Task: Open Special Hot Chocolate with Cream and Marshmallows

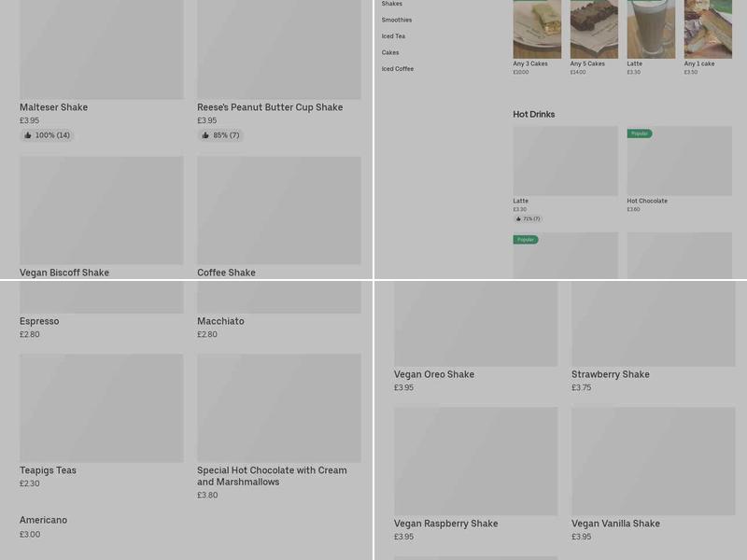Action: click(x=272, y=476)
